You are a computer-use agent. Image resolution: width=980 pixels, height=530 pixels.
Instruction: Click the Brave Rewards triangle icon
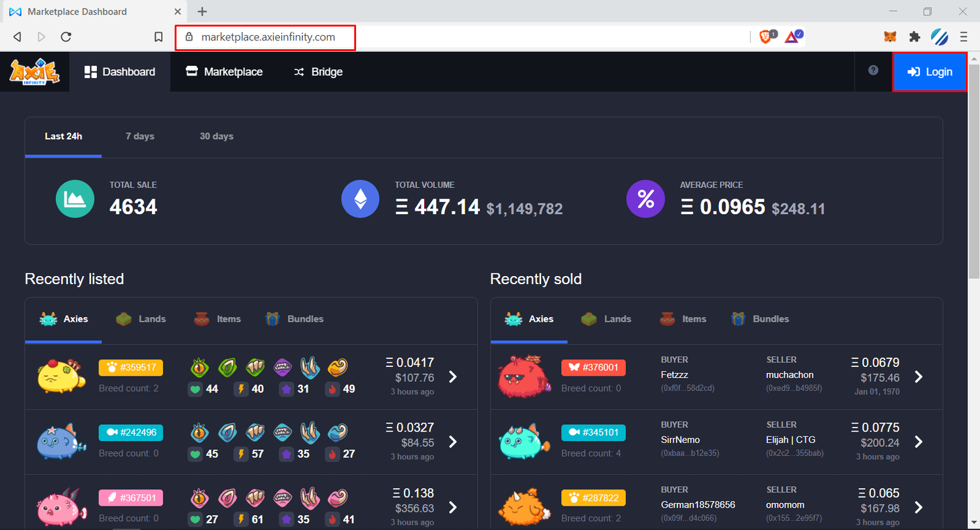click(x=793, y=37)
